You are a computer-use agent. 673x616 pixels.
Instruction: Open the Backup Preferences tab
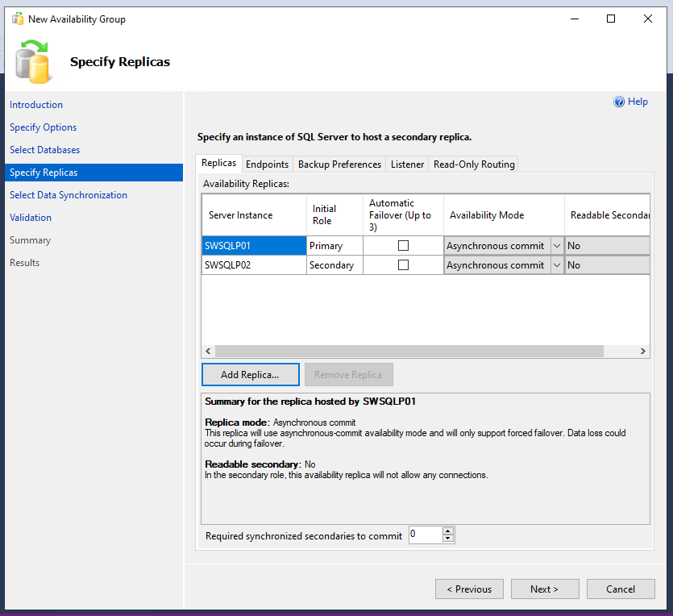[x=339, y=164]
